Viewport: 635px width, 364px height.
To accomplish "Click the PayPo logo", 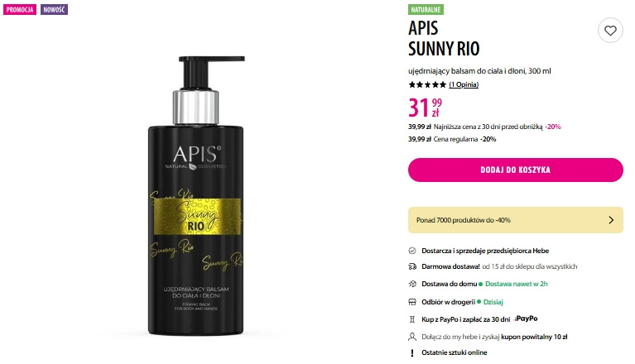I will point(526,318).
